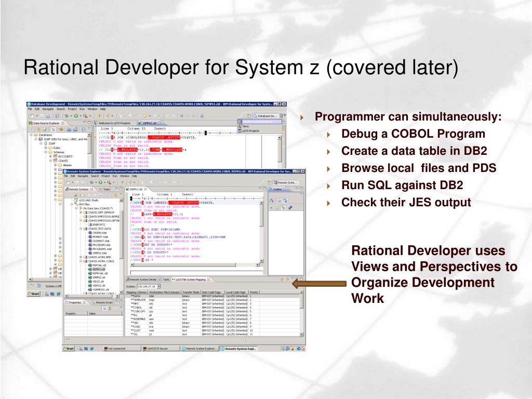532x399 pixels.
Task: Click Database De... perspective button
Action: (267, 116)
